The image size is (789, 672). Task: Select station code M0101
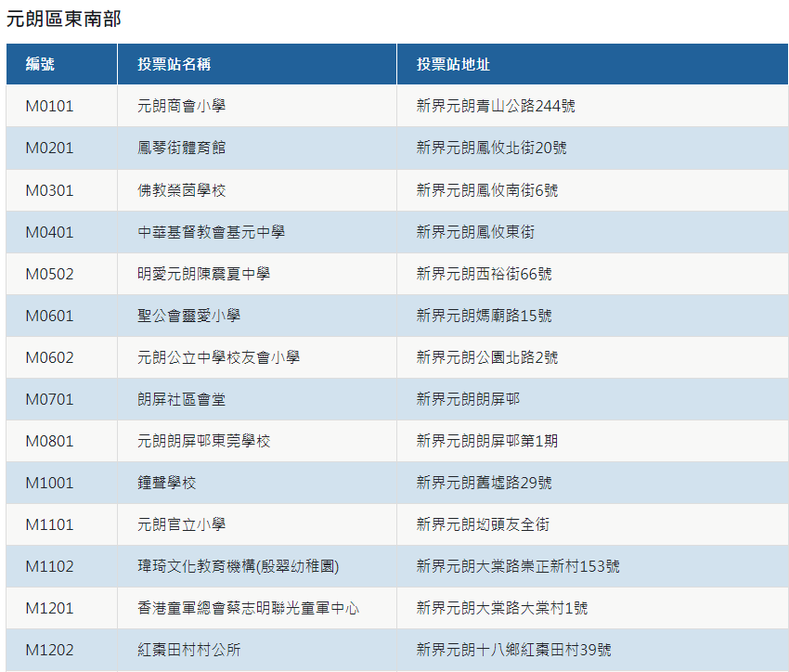point(49,106)
